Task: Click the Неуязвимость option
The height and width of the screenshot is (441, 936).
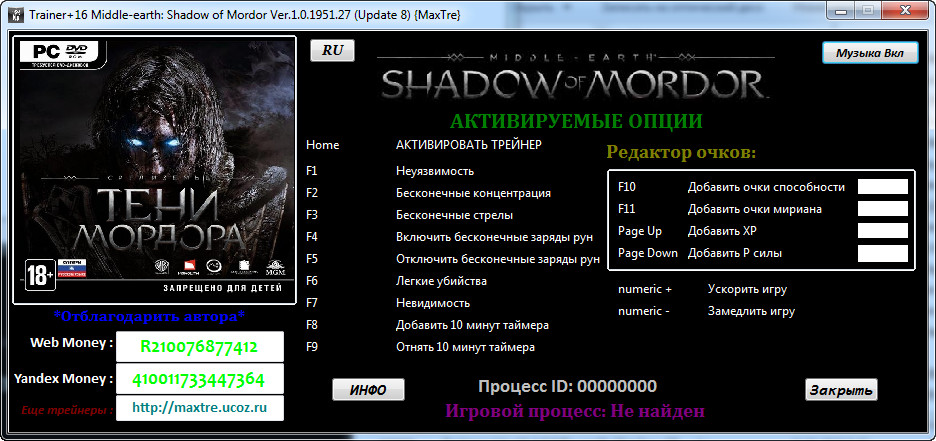Action: [x=435, y=171]
